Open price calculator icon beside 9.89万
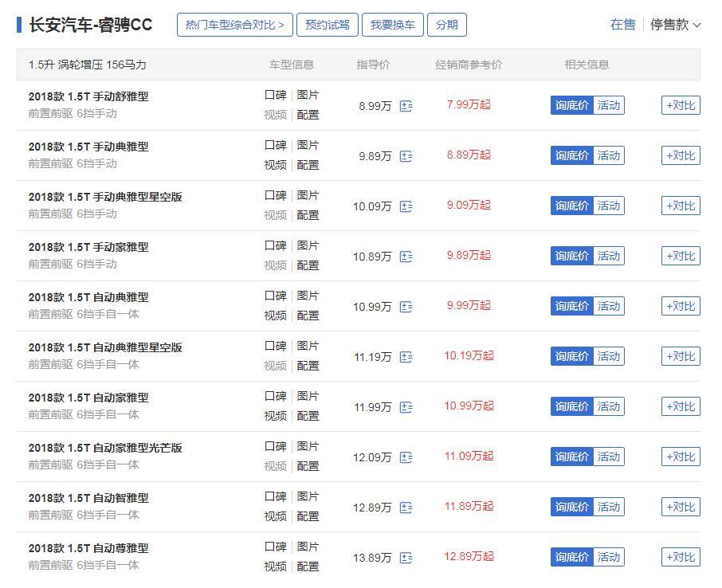The width and height of the screenshot is (722, 588). [406, 156]
